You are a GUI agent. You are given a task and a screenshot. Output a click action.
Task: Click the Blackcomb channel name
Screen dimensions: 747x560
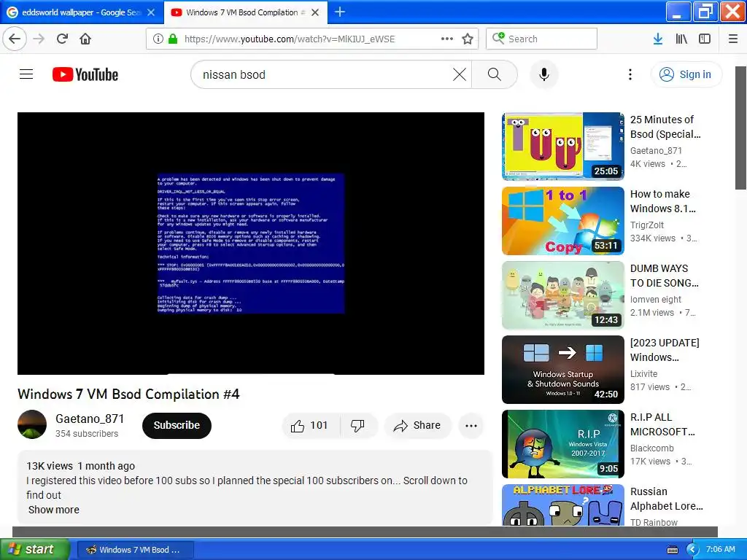pos(651,448)
